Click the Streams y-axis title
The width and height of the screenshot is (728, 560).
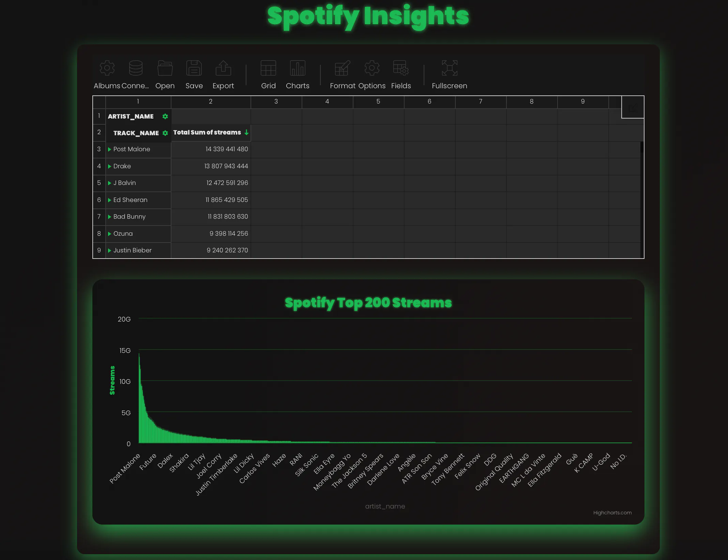[x=112, y=380]
